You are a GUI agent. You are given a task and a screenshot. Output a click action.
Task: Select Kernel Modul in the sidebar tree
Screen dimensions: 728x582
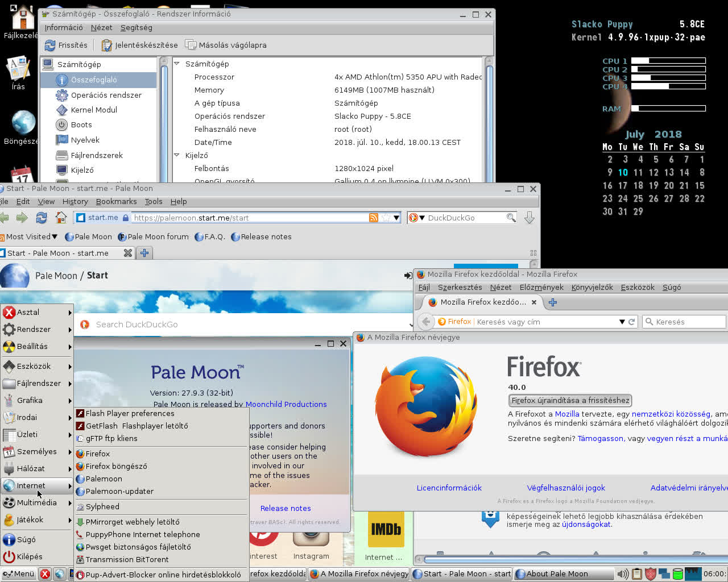click(94, 110)
